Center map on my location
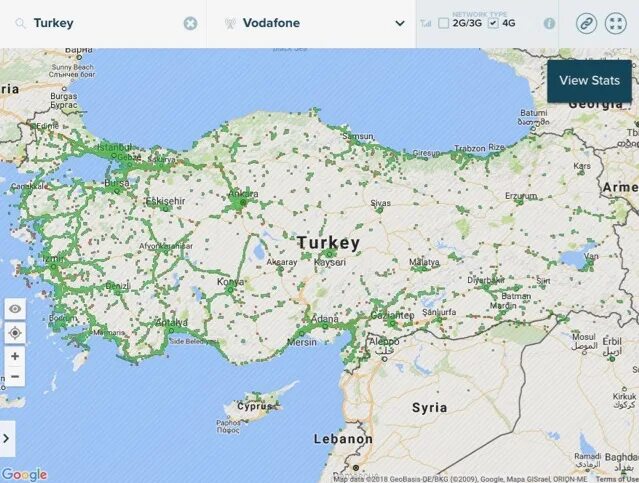Screen dimensions: 639x483 point(15,333)
